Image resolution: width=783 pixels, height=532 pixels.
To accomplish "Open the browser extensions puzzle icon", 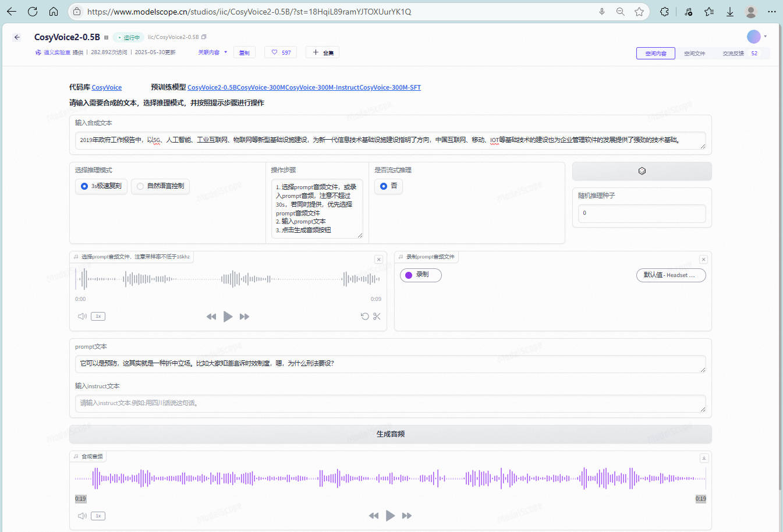I will point(664,12).
